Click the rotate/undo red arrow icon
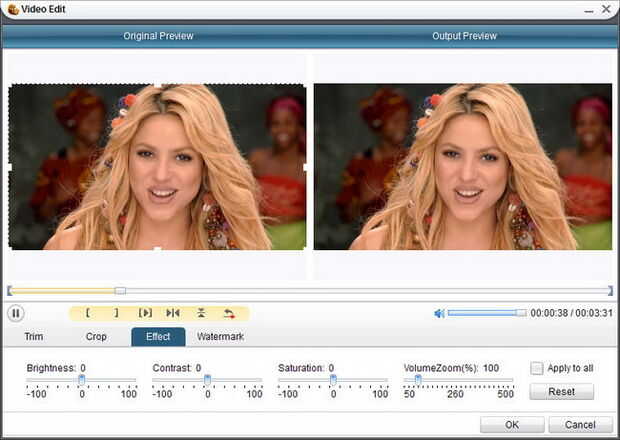Screen dimensions: 620x440 [229, 313]
